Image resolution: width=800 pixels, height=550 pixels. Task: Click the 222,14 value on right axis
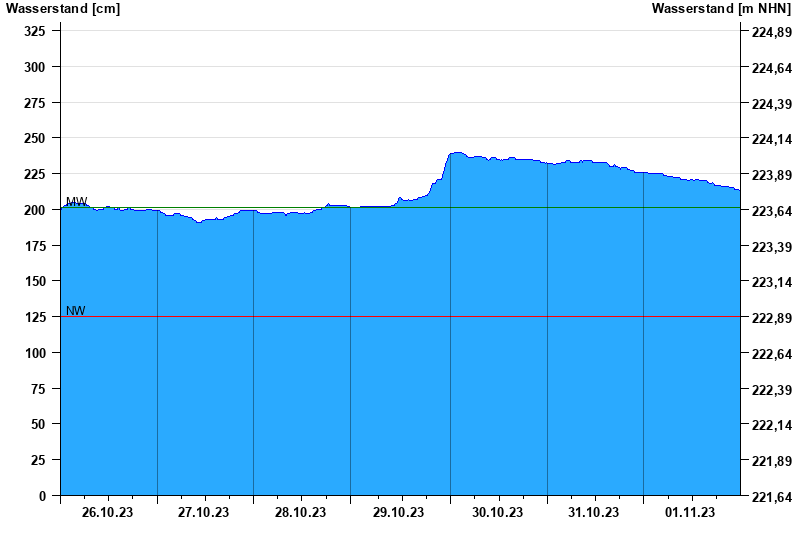[772, 425]
